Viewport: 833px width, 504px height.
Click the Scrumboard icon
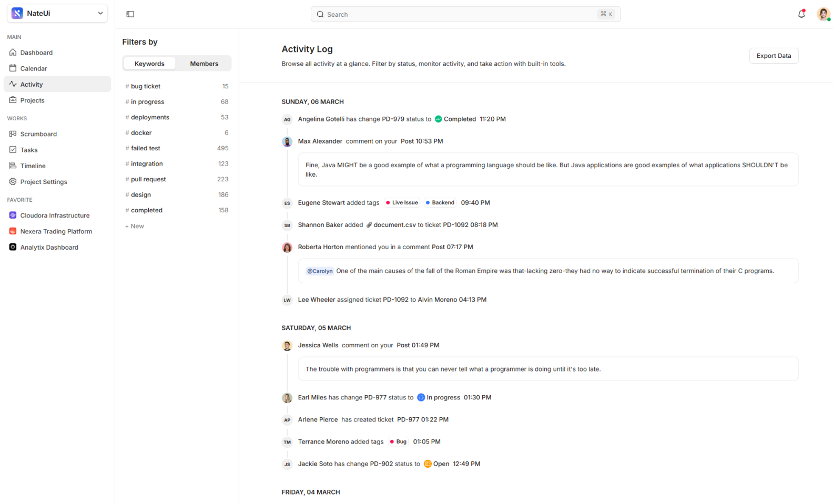(x=13, y=133)
